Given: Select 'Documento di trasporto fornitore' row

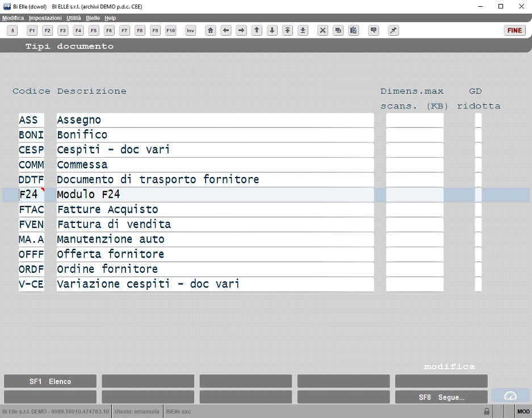Looking at the screenshot, I should tap(215, 180).
